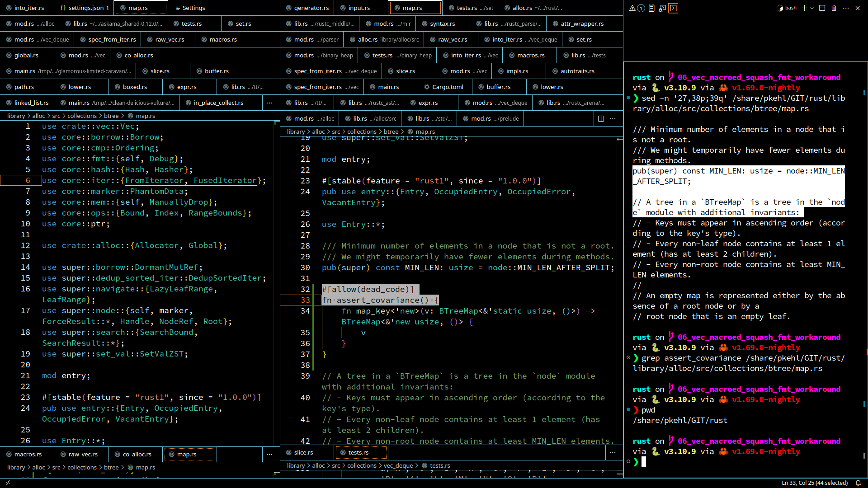Viewport: 868px width, 488px height.
Task: Switch to input.rs tab
Action: point(360,8)
